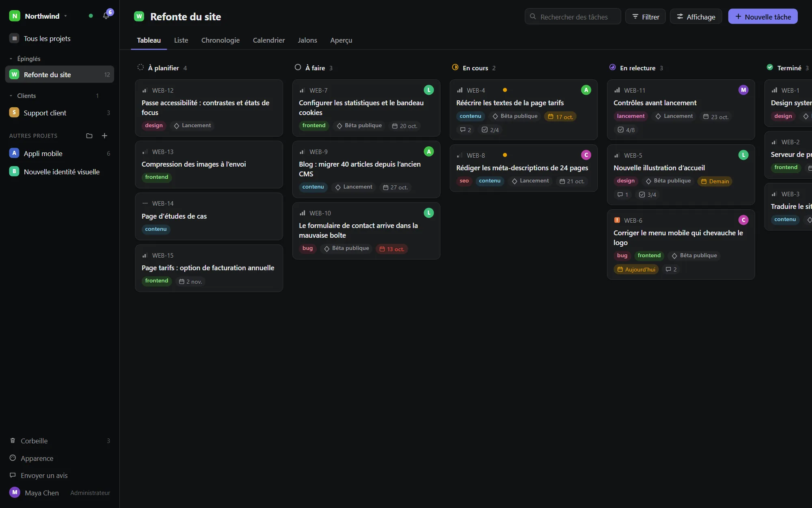Open the WEB-13 Compression des images card
Viewport: 812px width, 508px height.
point(209,165)
